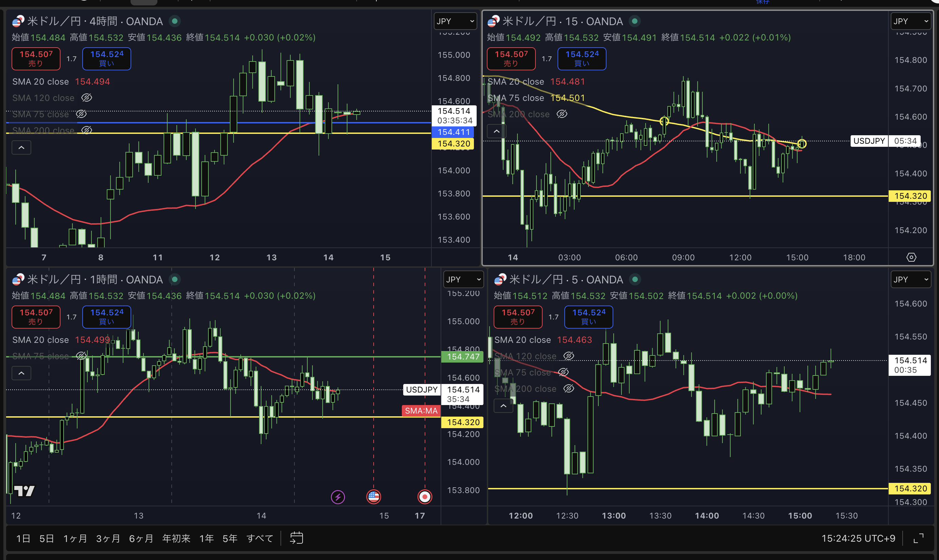The width and height of the screenshot is (939, 560).
Task: Show SMA 200 close in the 15-minute chart
Action: coord(562,114)
